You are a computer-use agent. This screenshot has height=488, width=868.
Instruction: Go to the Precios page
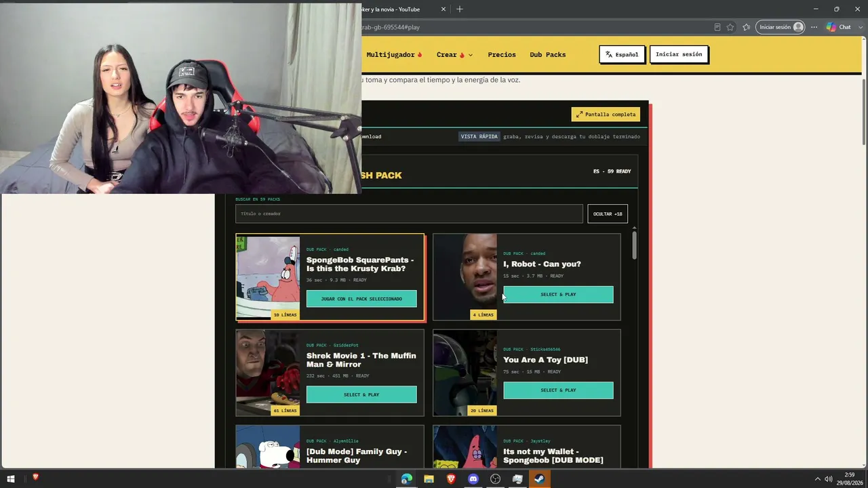coord(502,54)
